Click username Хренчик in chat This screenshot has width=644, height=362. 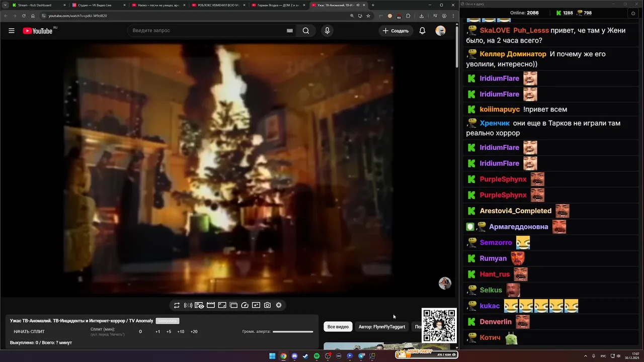495,123
